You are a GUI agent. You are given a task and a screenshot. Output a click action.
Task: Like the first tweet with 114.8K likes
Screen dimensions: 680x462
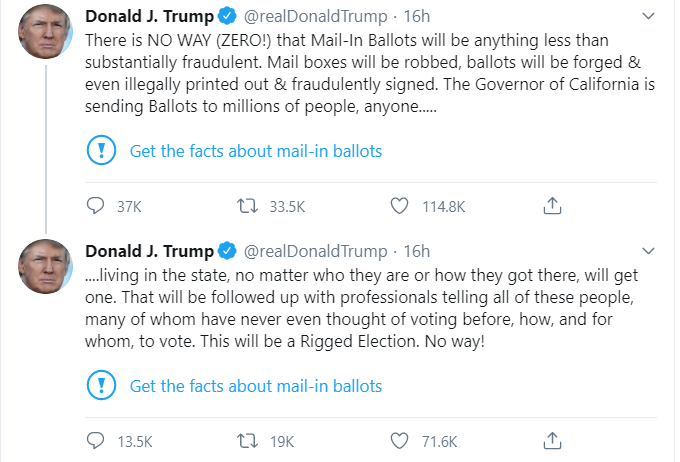(x=399, y=206)
